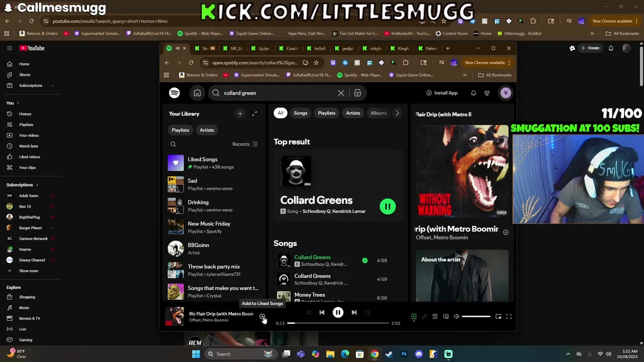Screen dimensions: 644x362
Task: Toggle shuffle in Spotify player
Action: click(x=308, y=312)
